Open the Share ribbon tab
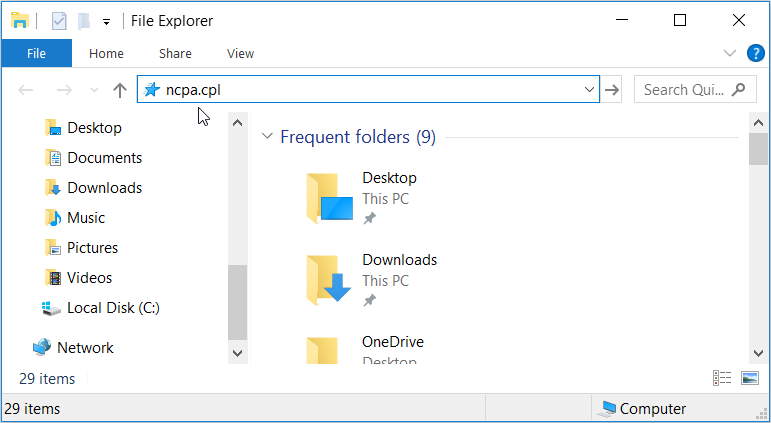The image size is (771, 423). [x=175, y=53]
